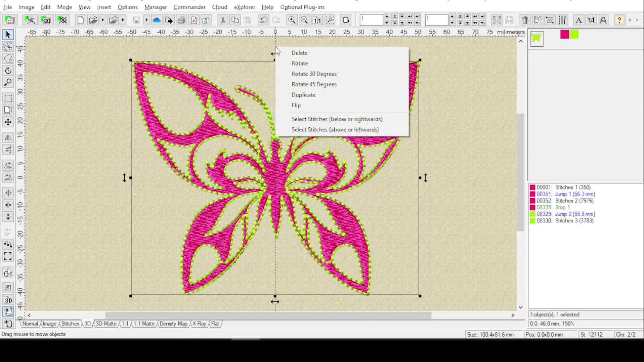The width and height of the screenshot is (644, 362).
Task: Switch to the X-Ray view tab
Action: click(199, 324)
